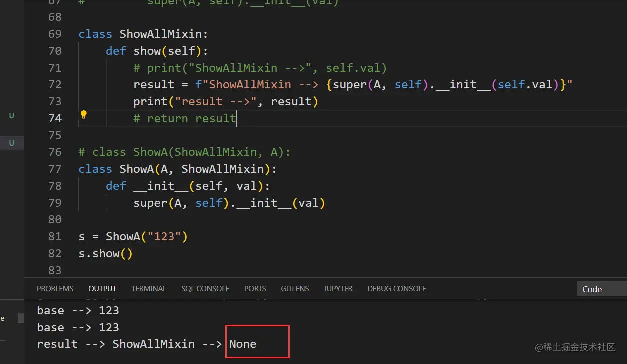The height and width of the screenshot is (364, 627).
Task: Open the TERMINAL panel tab
Action: click(x=149, y=289)
